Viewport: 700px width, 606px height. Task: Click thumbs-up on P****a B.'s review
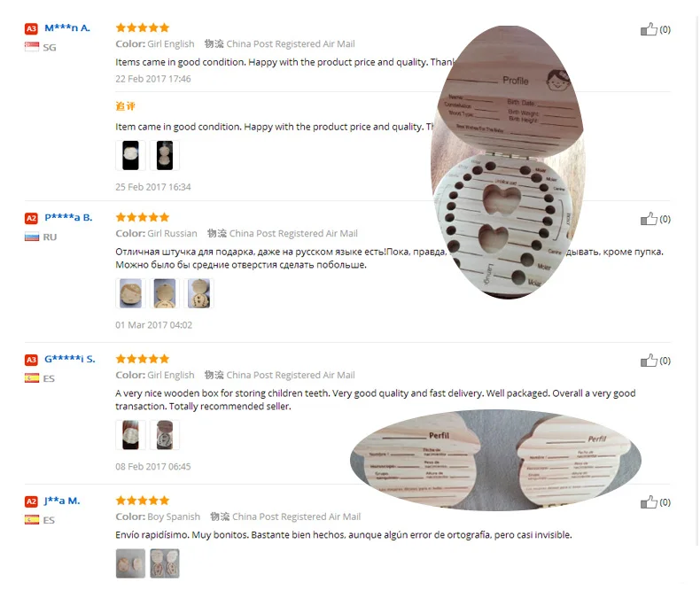(x=649, y=219)
